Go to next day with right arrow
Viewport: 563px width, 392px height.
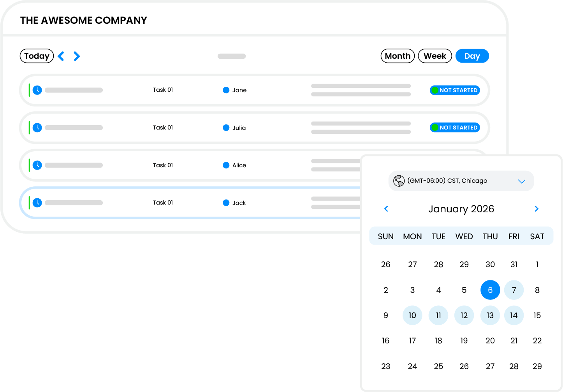pos(77,56)
